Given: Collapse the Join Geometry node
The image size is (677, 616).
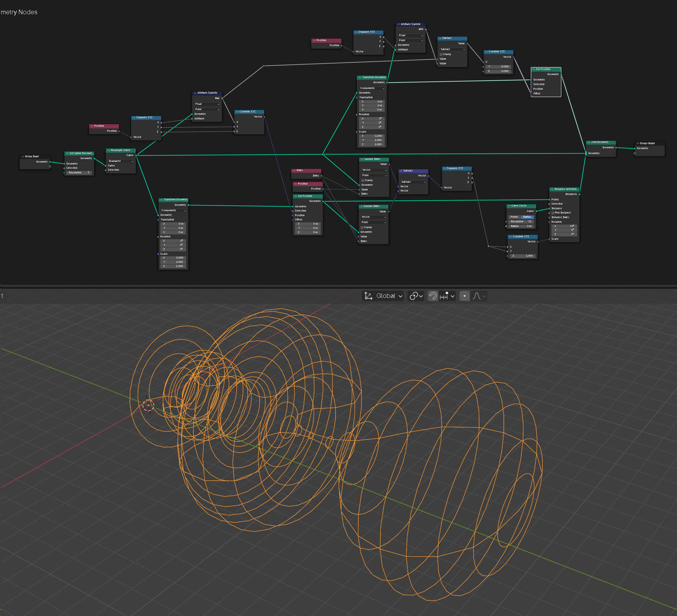Looking at the screenshot, I should (x=589, y=142).
